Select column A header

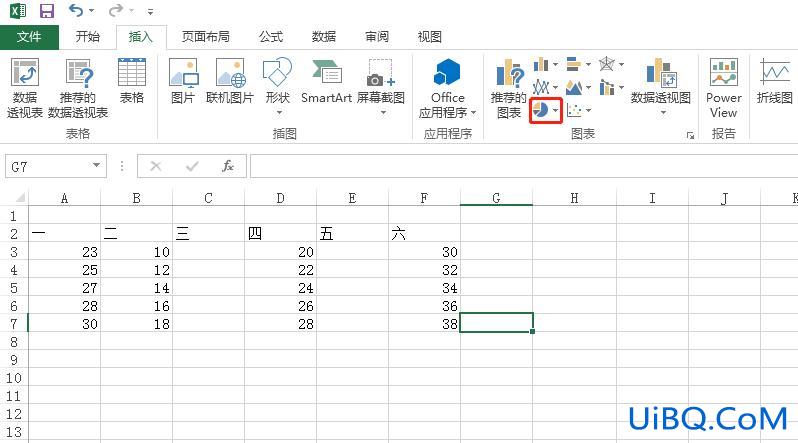64,198
